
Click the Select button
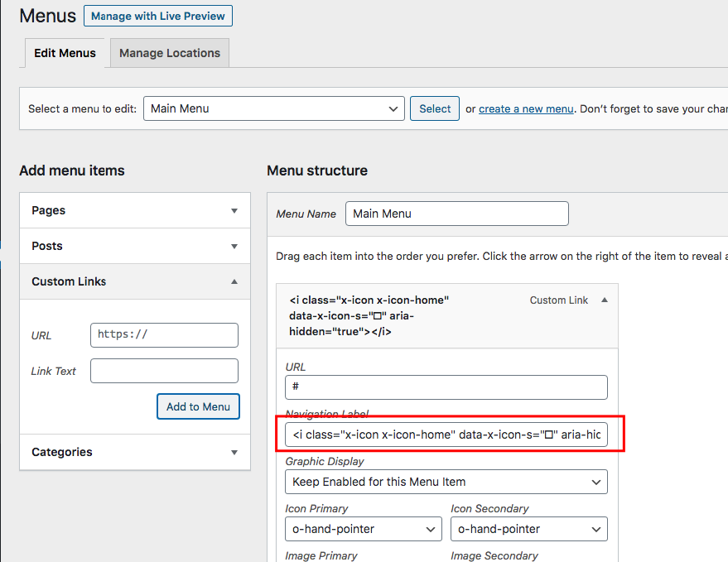435,108
